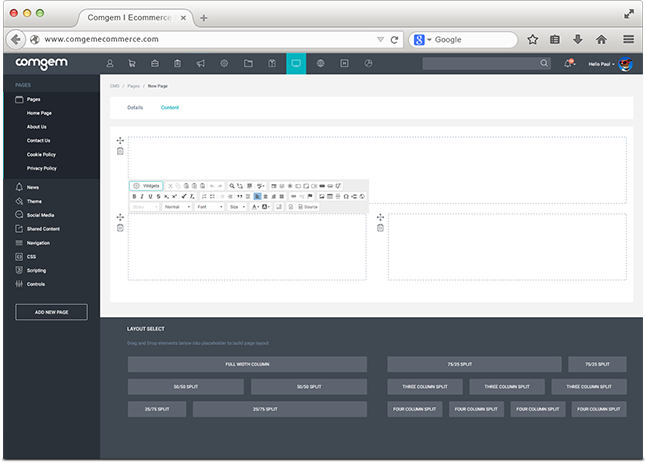646x463 pixels.
Task: Toggle superscript in the editor toolbar
Action: tap(174, 196)
